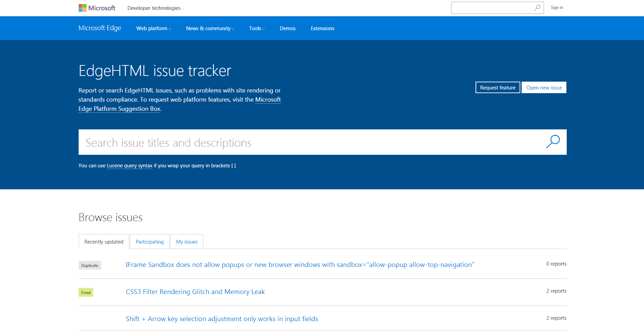Screen dimensions: 644x336
Task: Click the Browse issues heading
Action: pyautogui.click(x=110, y=217)
